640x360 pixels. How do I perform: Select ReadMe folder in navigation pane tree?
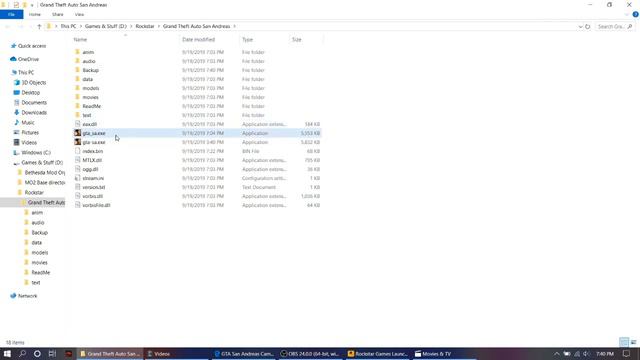coord(40,272)
